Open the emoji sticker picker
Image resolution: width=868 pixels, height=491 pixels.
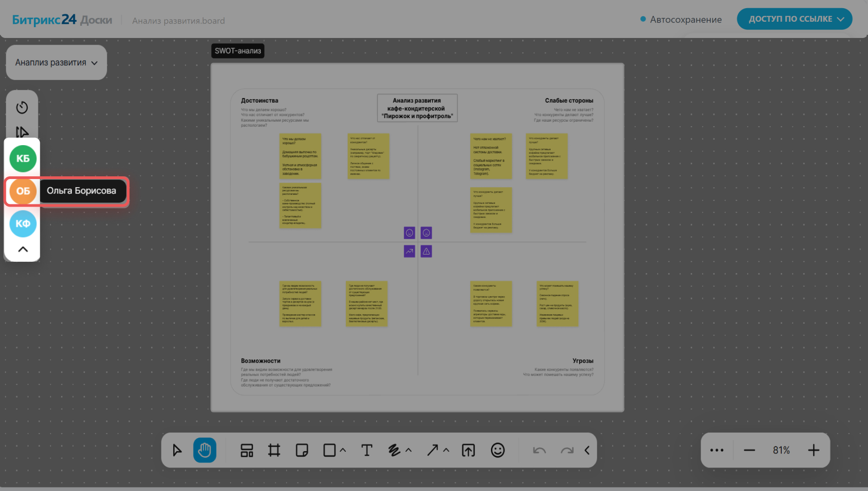coord(497,450)
